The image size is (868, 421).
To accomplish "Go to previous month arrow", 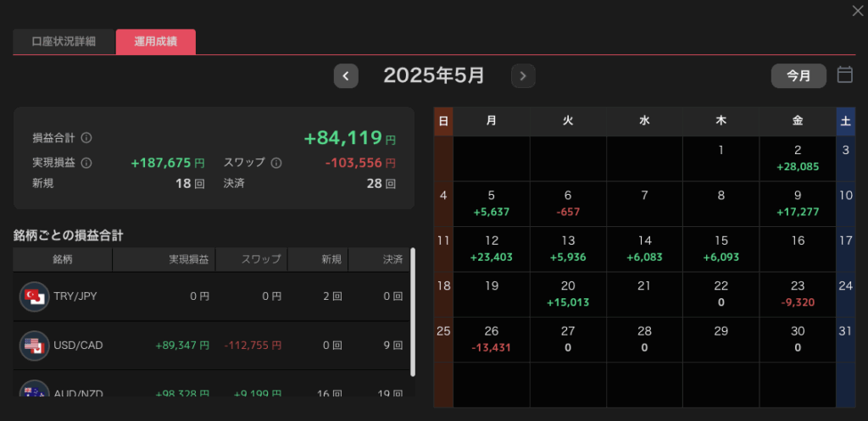I will point(345,76).
